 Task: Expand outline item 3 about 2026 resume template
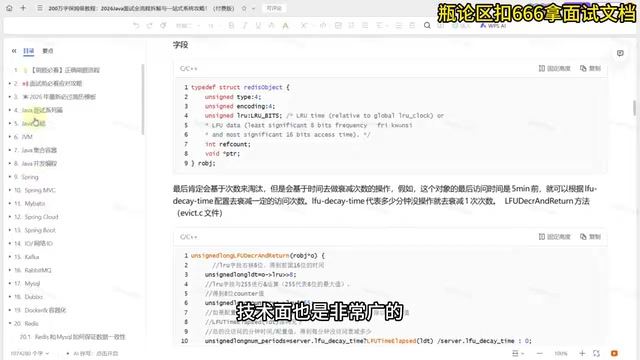click(x=10, y=97)
